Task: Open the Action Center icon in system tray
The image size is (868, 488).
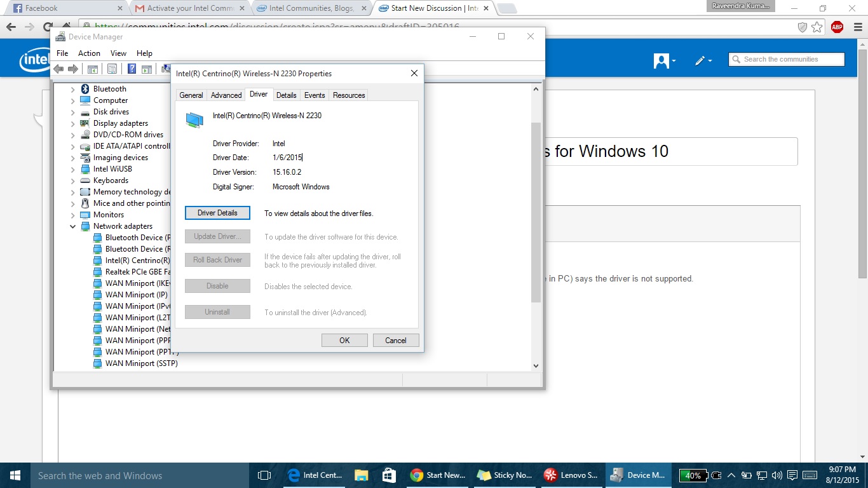Action: pyautogui.click(x=792, y=475)
